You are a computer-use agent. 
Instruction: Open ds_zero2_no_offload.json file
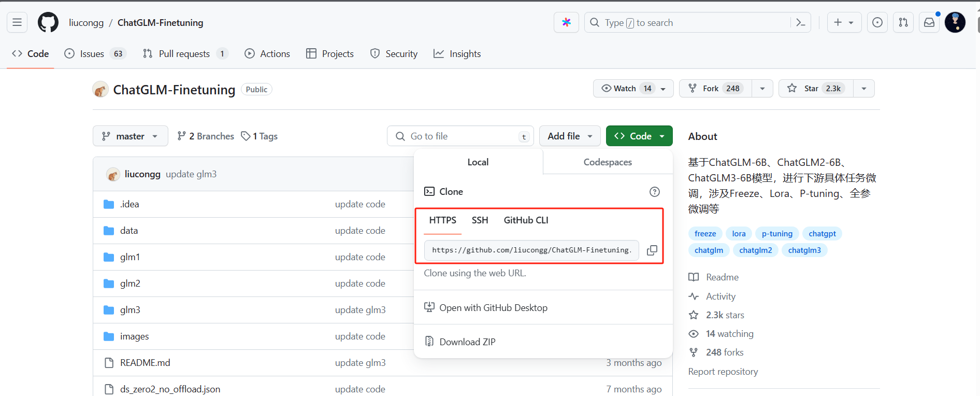(170, 389)
